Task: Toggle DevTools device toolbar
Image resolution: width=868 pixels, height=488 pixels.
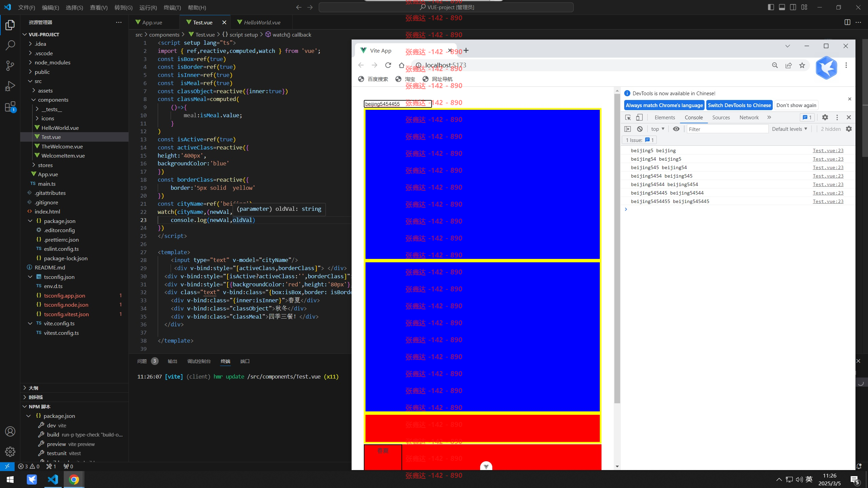Action: pyautogui.click(x=639, y=117)
